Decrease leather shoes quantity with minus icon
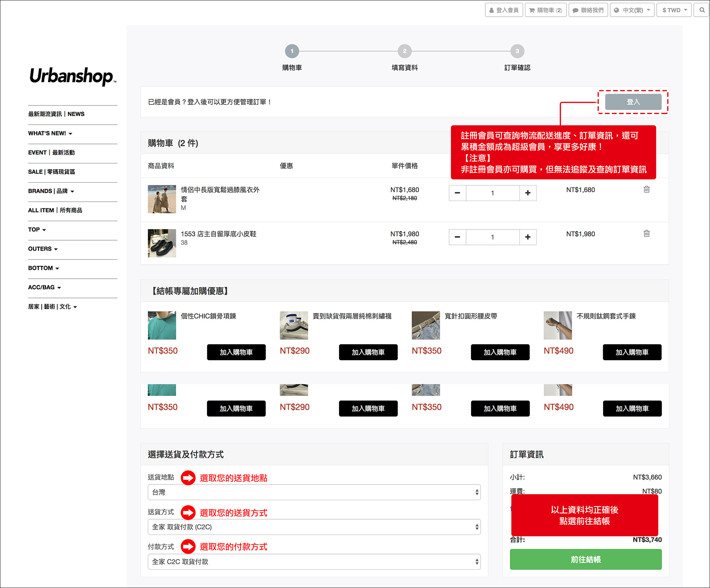Image resolution: width=710 pixels, height=588 pixels. click(x=457, y=237)
